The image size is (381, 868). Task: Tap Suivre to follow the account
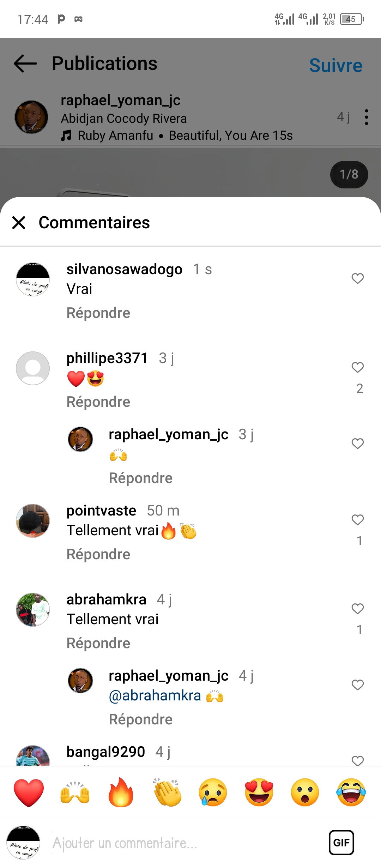pos(335,65)
